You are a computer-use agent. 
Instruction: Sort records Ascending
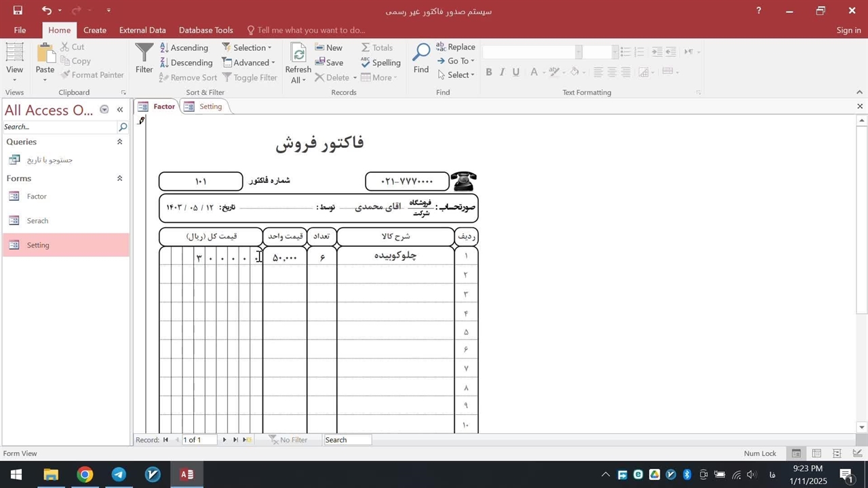point(184,47)
